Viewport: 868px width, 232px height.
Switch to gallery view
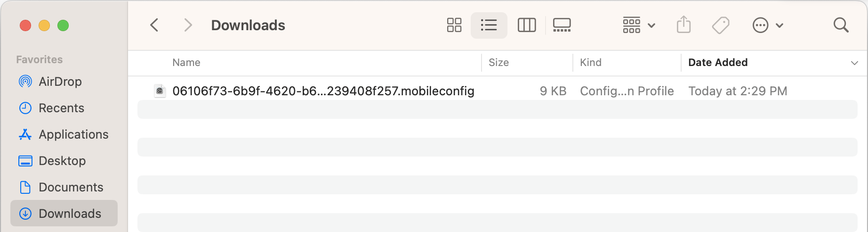pyautogui.click(x=562, y=25)
